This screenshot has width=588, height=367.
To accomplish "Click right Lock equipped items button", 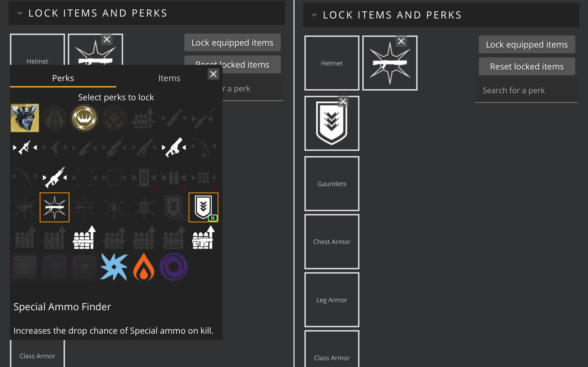I will coord(527,44).
